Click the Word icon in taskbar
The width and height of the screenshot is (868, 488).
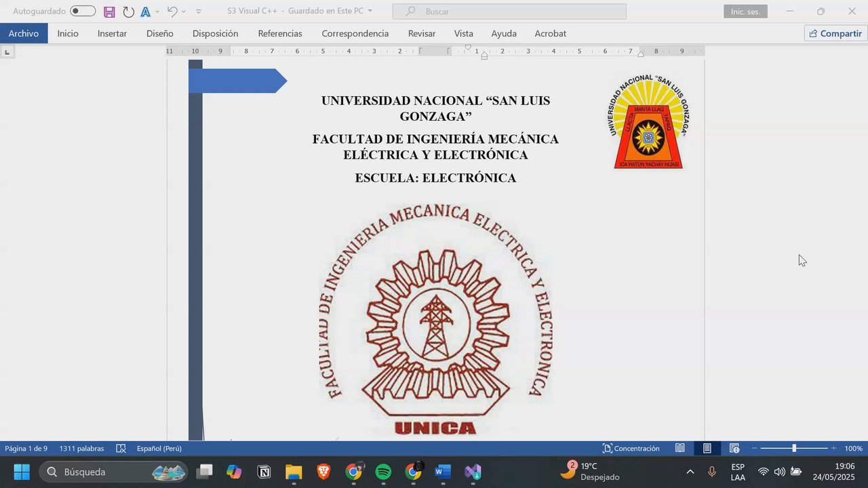(x=443, y=472)
